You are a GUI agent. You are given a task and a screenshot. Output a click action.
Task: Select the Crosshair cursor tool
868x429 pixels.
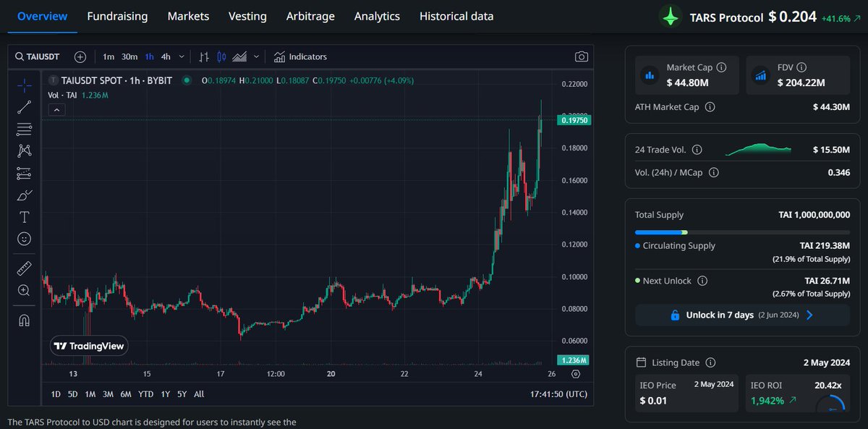[x=24, y=85]
